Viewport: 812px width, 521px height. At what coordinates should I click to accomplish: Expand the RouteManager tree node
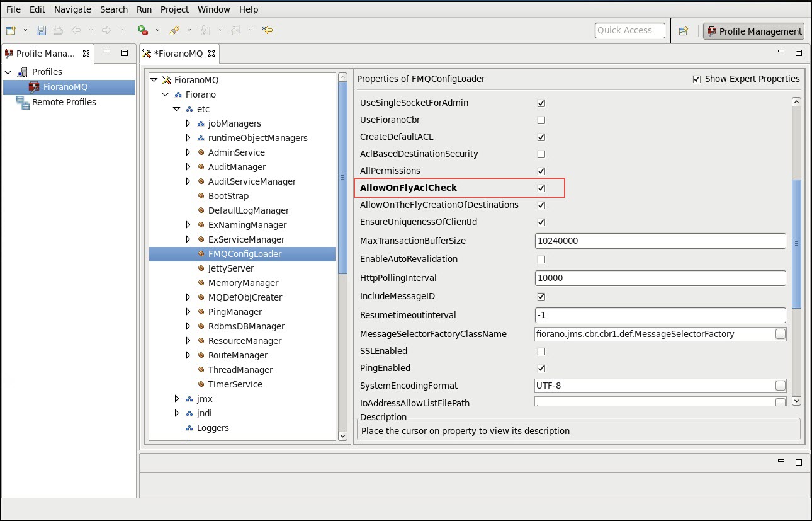click(x=188, y=356)
